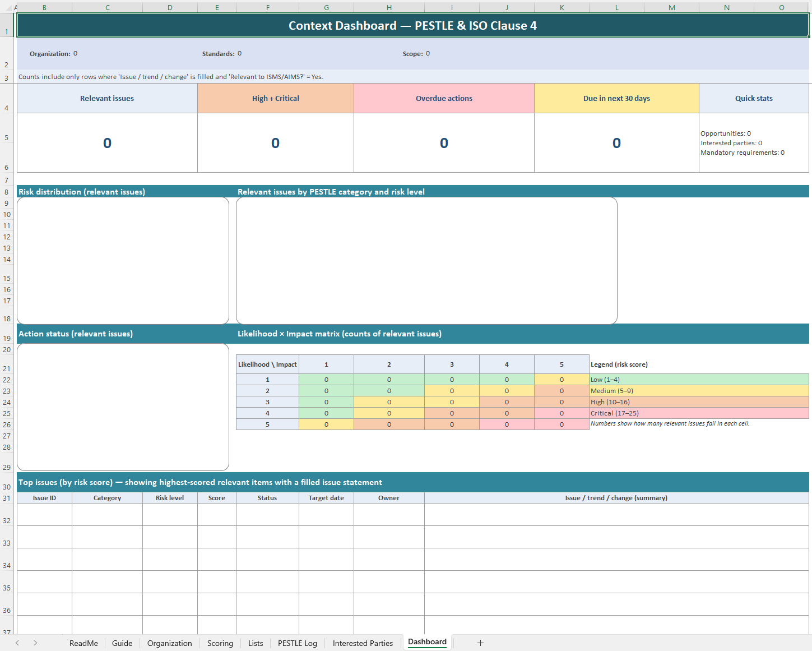Select the Overdue actions count value
The height and width of the screenshot is (651, 812).
(444, 143)
